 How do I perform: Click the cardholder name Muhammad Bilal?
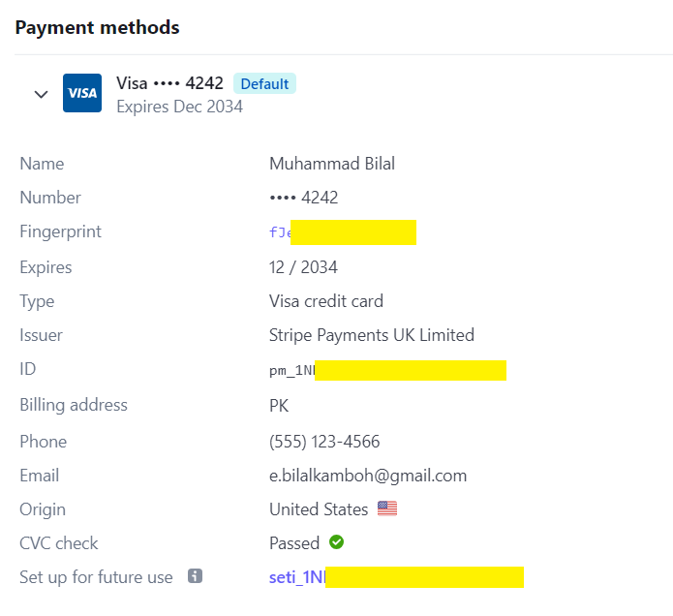(332, 164)
